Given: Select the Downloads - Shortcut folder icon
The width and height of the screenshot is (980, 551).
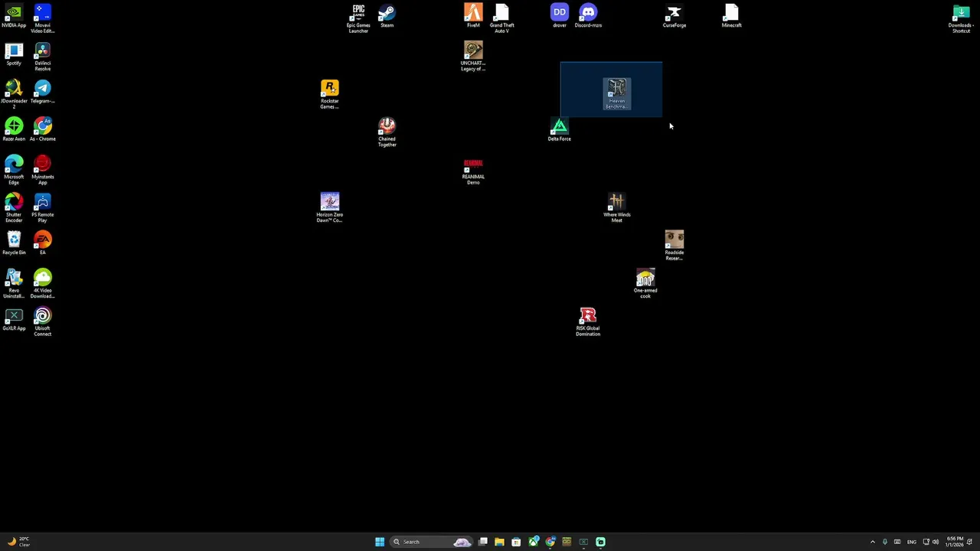Looking at the screenshot, I should click(961, 19).
